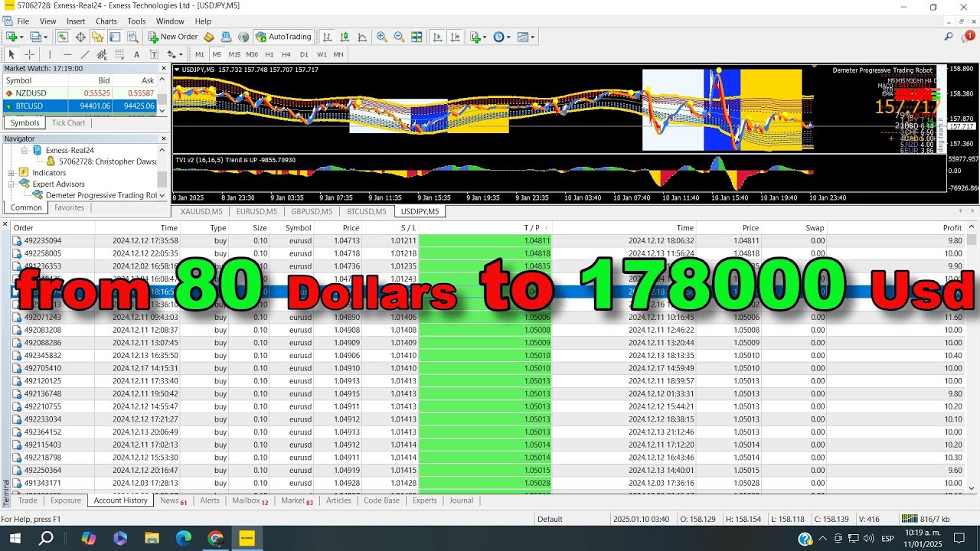Tile chart windows icon
The image size is (980, 551).
pyautogui.click(x=416, y=37)
